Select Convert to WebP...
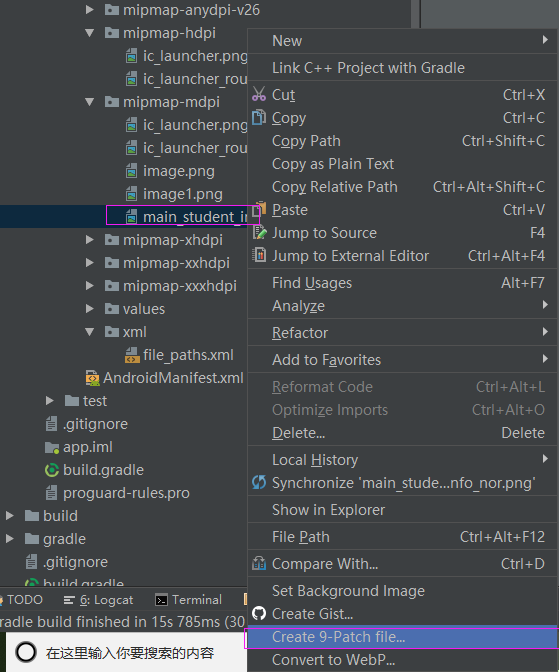This screenshot has width=559, height=672. point(402,660)
